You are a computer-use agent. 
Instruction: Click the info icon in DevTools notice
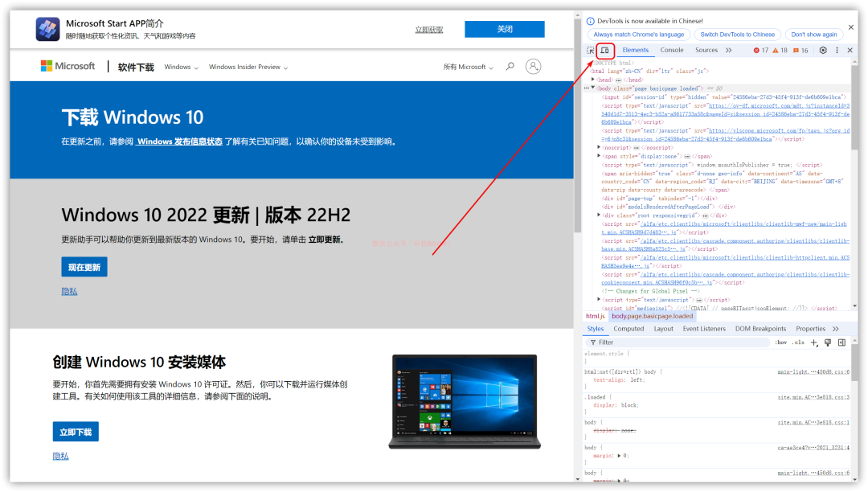pos(590,21)
